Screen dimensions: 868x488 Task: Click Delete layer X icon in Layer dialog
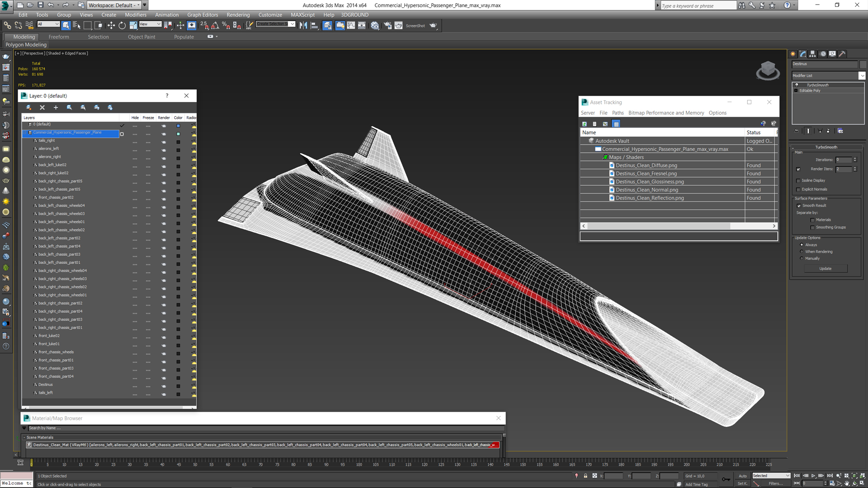(x=42, y=108)
